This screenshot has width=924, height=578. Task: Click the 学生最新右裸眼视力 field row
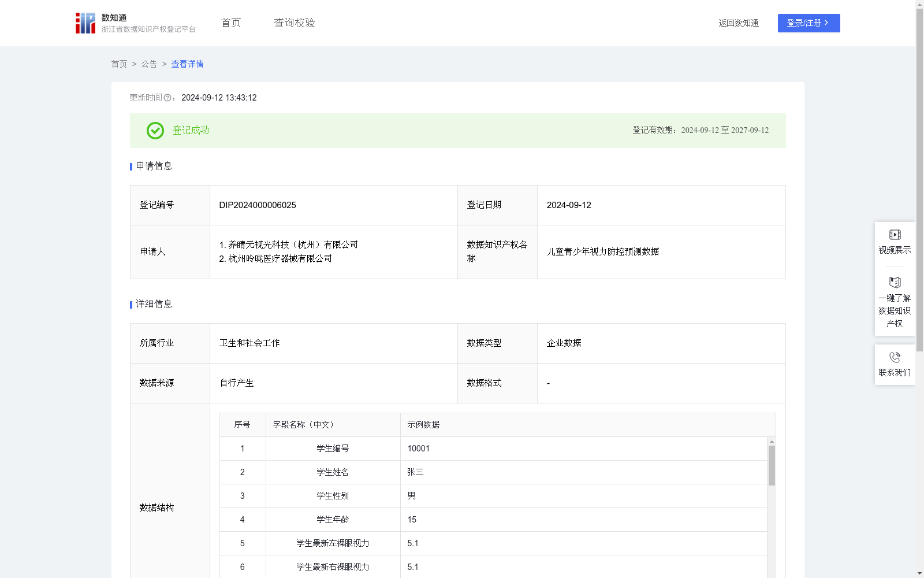493,567
